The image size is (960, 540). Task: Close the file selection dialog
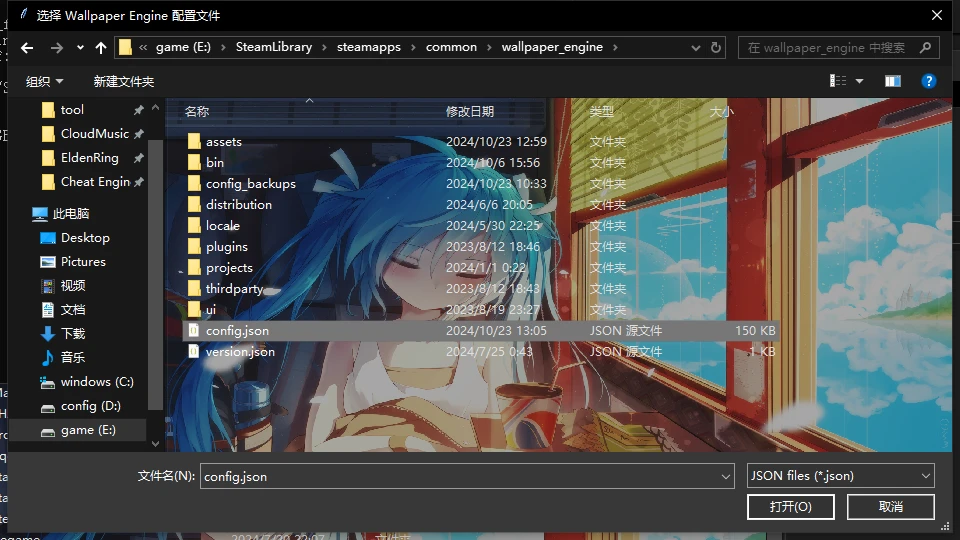click(x=937, y=15)
